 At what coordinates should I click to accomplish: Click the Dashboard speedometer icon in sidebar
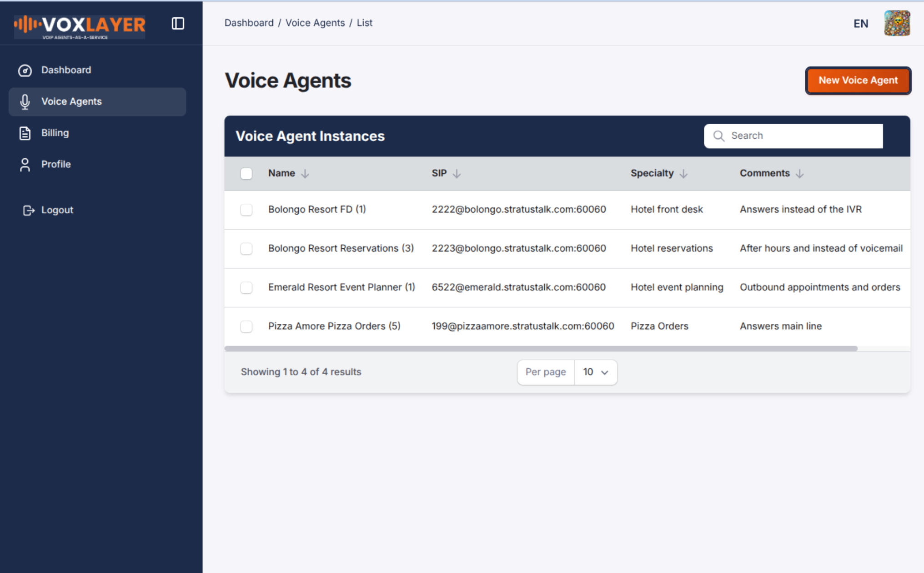[25, 70]
